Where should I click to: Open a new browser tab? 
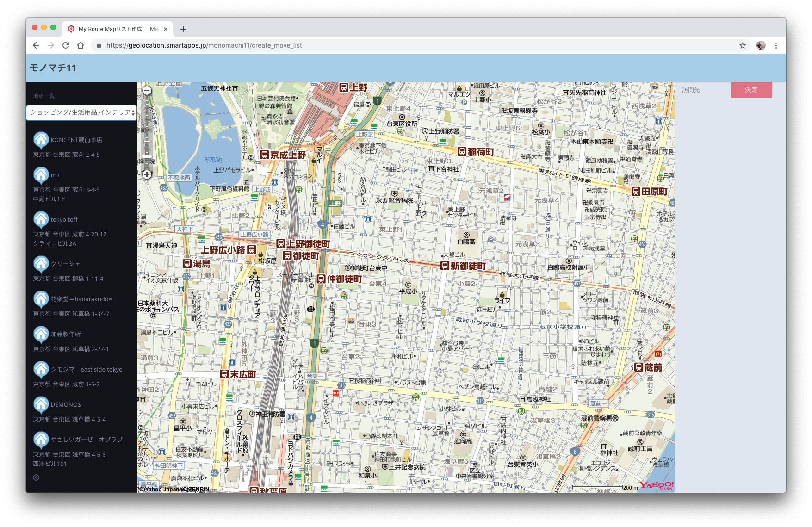click(183, 29)
